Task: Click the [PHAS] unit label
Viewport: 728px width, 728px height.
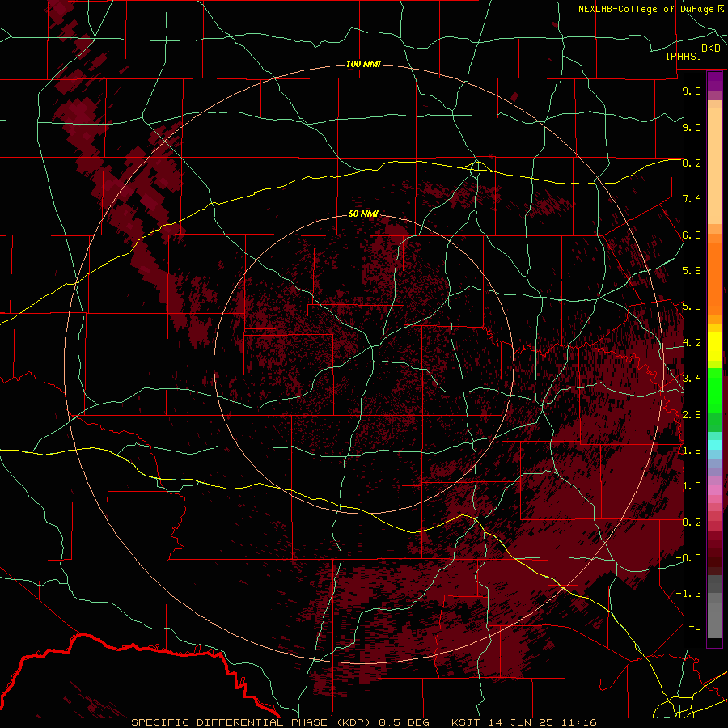Action: click(684, 56)
